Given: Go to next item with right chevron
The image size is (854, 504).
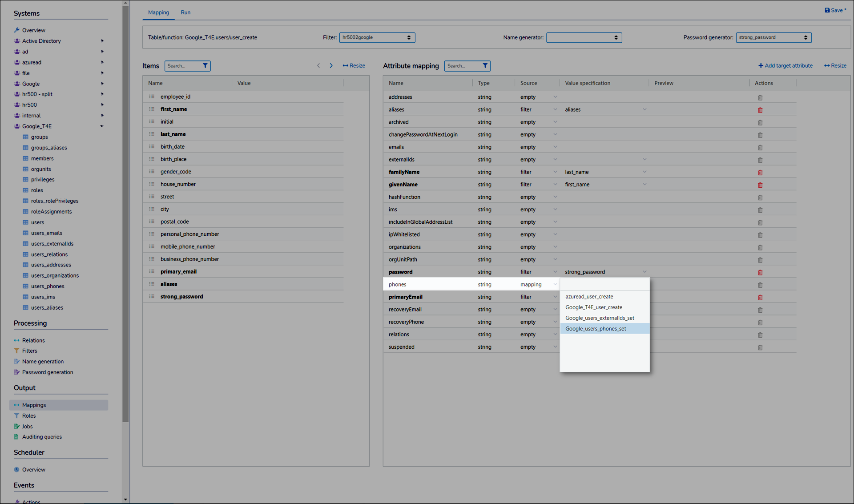Looking at the screenshot, I should tap(331, 66).
